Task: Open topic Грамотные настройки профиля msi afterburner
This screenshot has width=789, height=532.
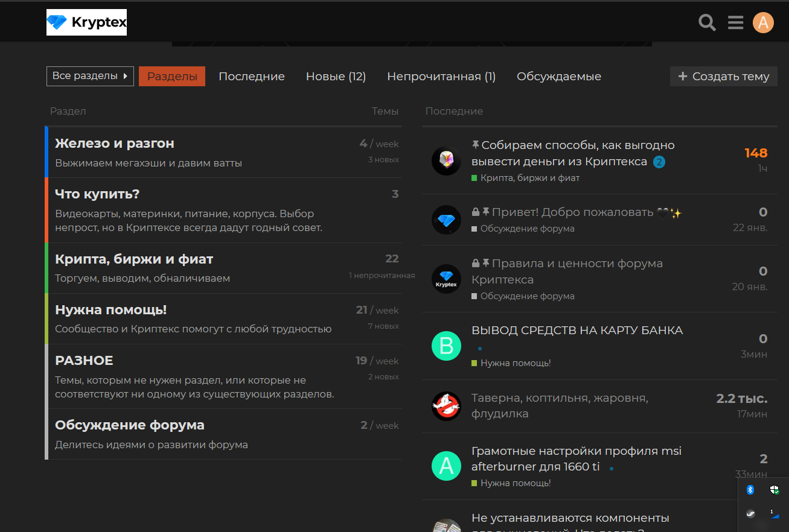Action: point(576,458)
